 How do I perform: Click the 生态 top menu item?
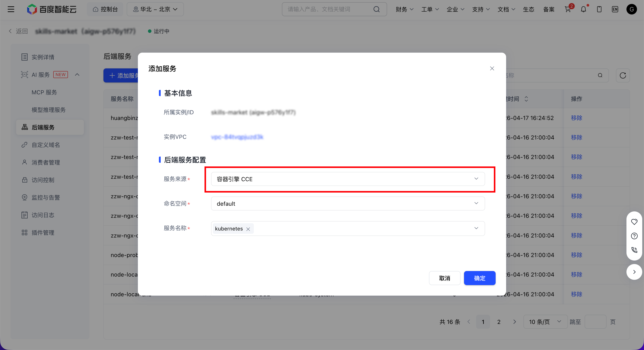528,9
